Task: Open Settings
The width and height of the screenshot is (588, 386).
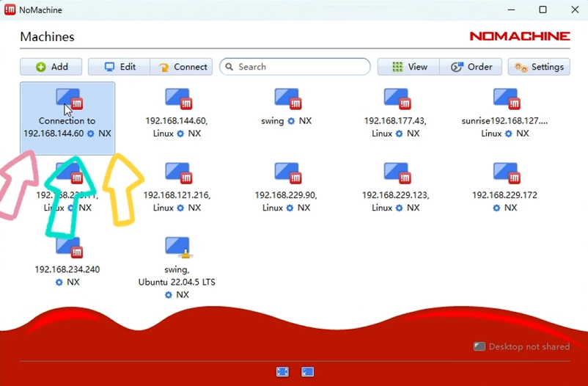Action: point(539,67)
